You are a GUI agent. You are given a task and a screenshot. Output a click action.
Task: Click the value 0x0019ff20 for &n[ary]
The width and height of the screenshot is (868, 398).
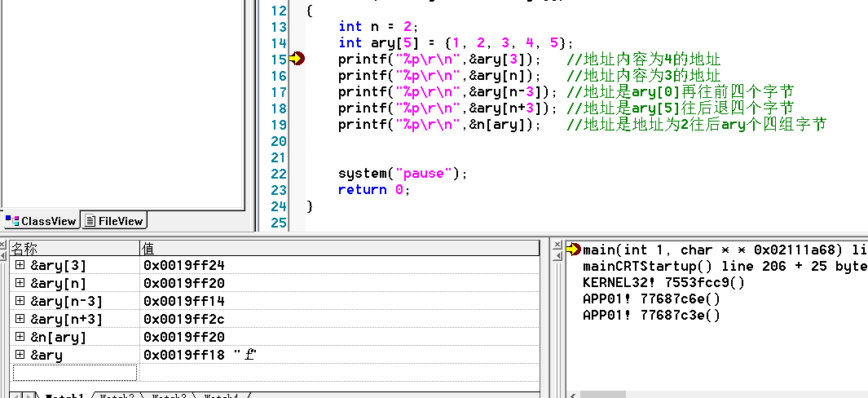[183, 337]
